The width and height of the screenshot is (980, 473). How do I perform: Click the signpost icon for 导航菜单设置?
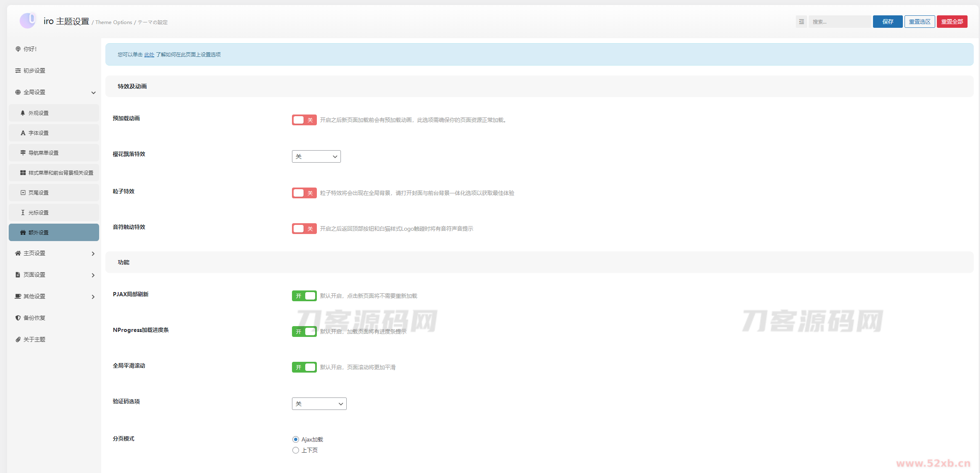click(23, 153)
